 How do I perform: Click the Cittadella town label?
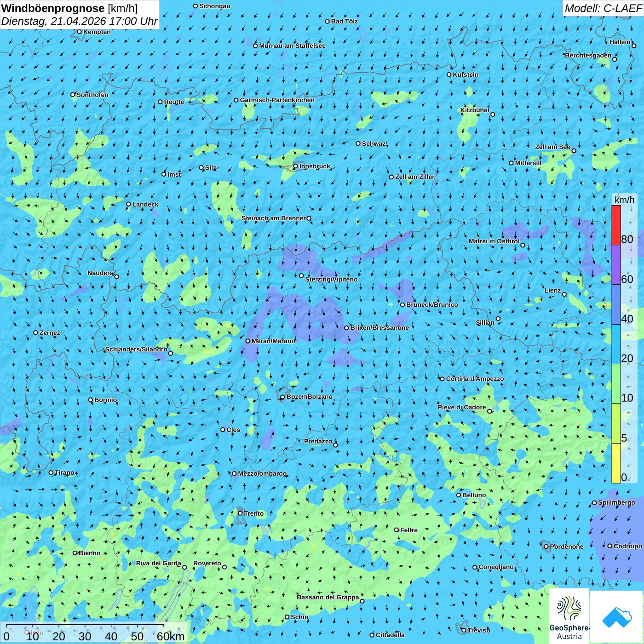coord(390,635)
